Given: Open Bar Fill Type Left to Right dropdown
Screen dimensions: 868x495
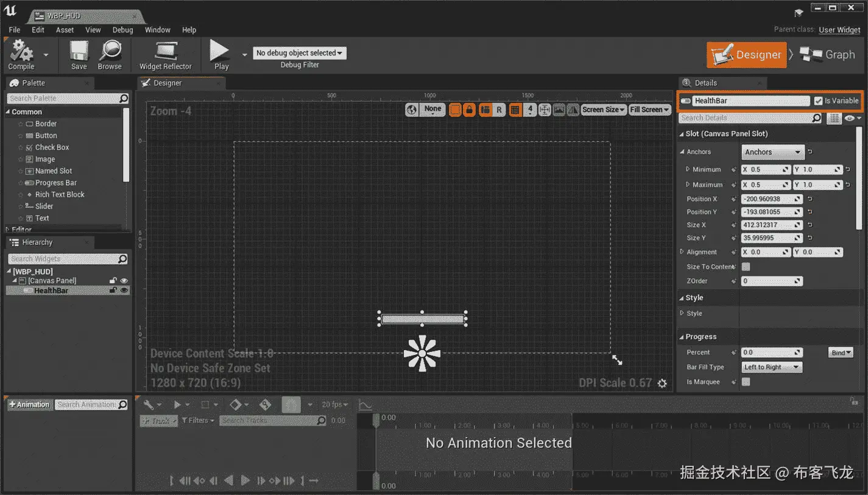Looking at the screenshot, I should [772, 367].
